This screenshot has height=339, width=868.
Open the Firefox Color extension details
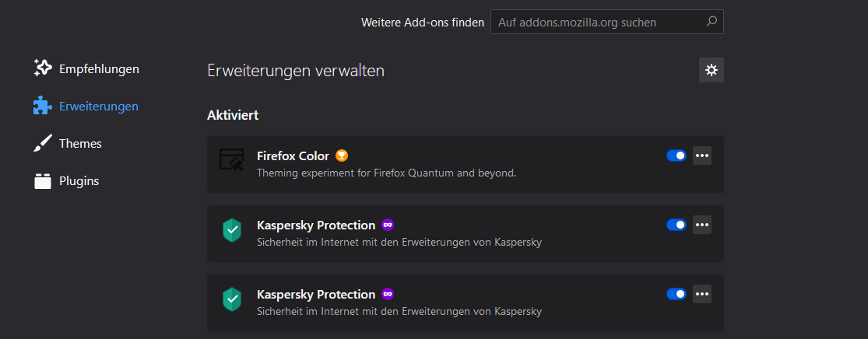pos(293,156)
